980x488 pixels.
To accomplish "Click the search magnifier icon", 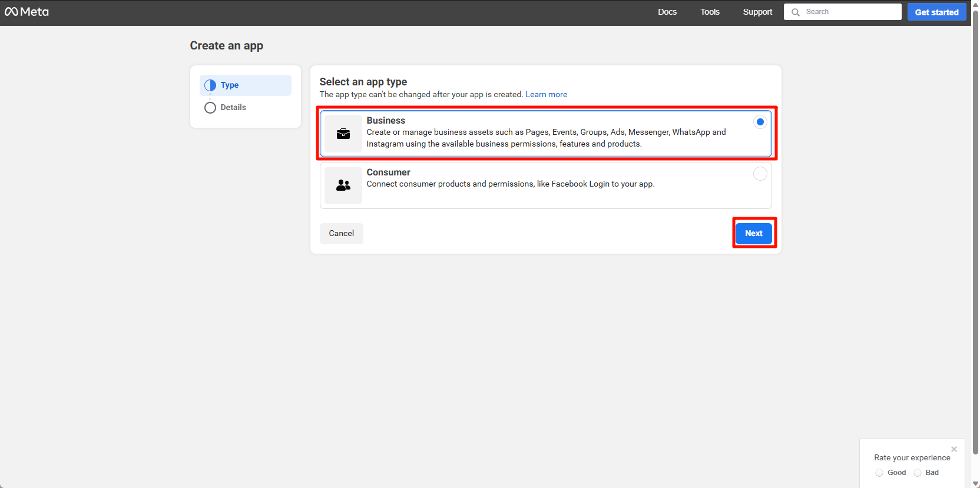I will pos(796,12).
